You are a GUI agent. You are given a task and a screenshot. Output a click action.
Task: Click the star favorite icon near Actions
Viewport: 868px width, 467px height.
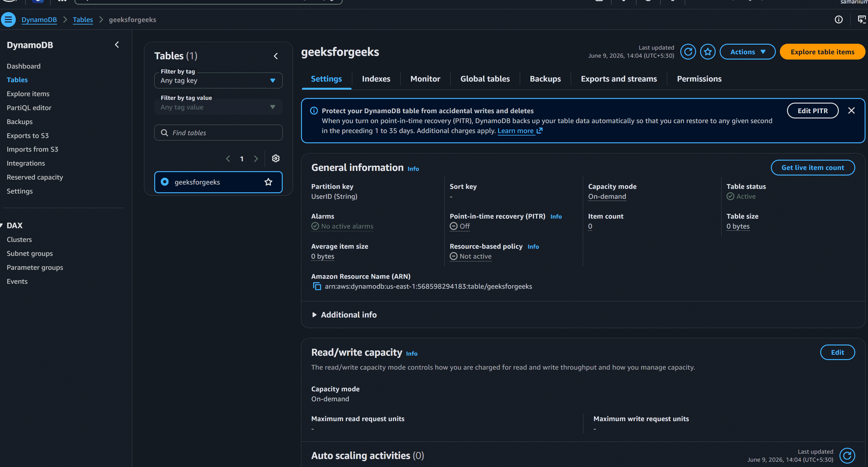pyautogui.click(x=708, y=52)
